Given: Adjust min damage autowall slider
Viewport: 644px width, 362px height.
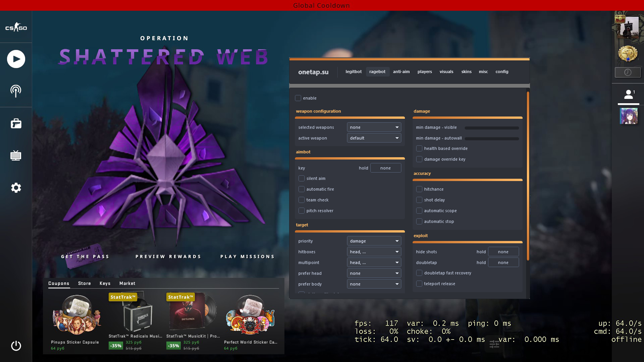Looking at the screenshot, I should pyautogui.click(x=492, y=138).
